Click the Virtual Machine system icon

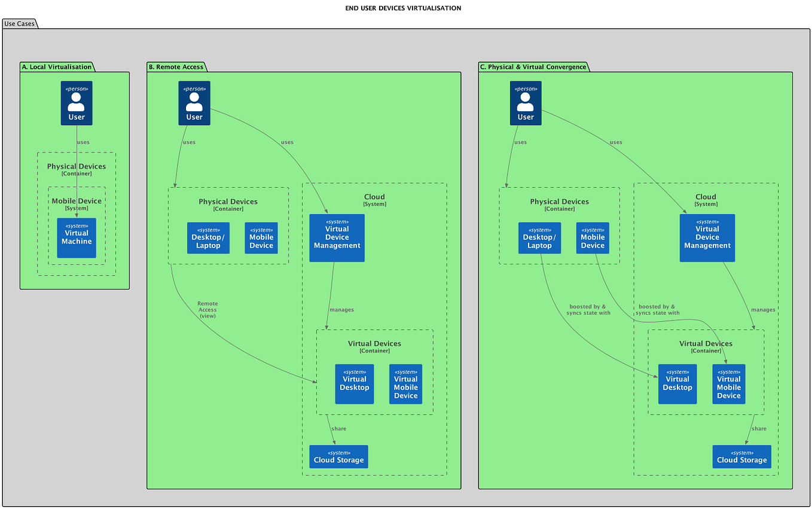point(76,238)
